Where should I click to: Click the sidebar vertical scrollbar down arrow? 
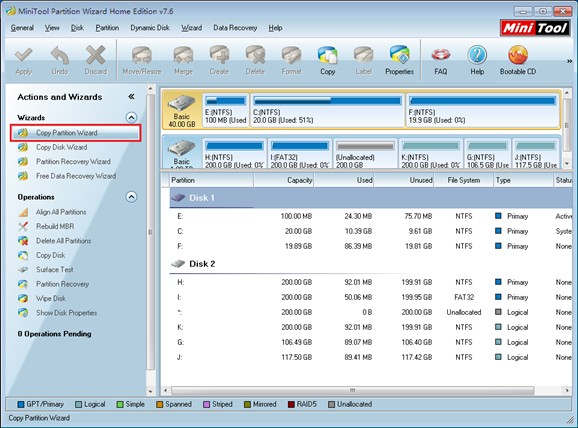[150, 392]
